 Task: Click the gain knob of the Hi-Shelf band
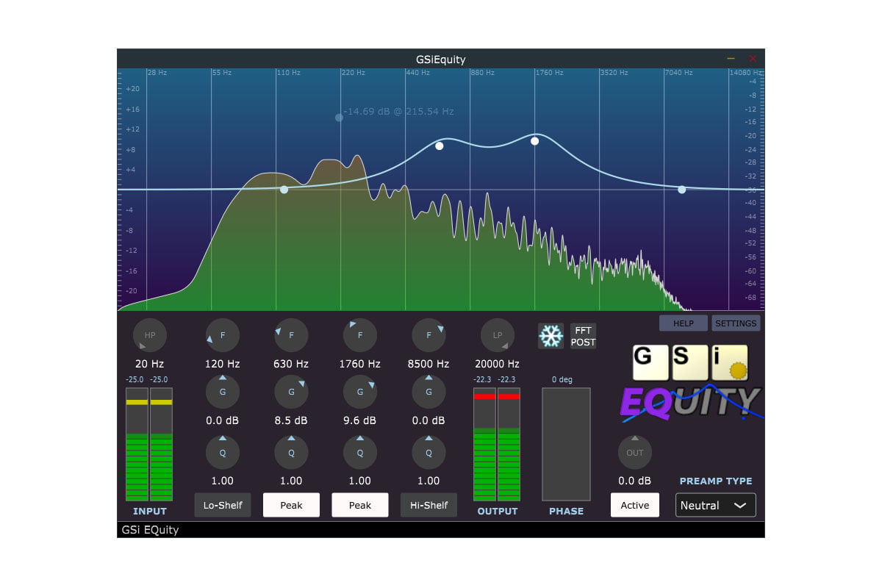pos(429,392)
